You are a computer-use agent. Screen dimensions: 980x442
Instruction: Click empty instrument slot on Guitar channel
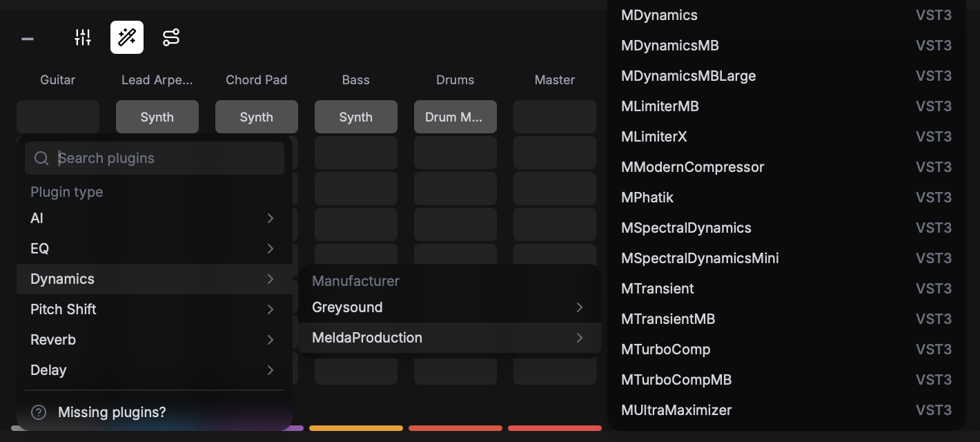(x=58, y=117)
